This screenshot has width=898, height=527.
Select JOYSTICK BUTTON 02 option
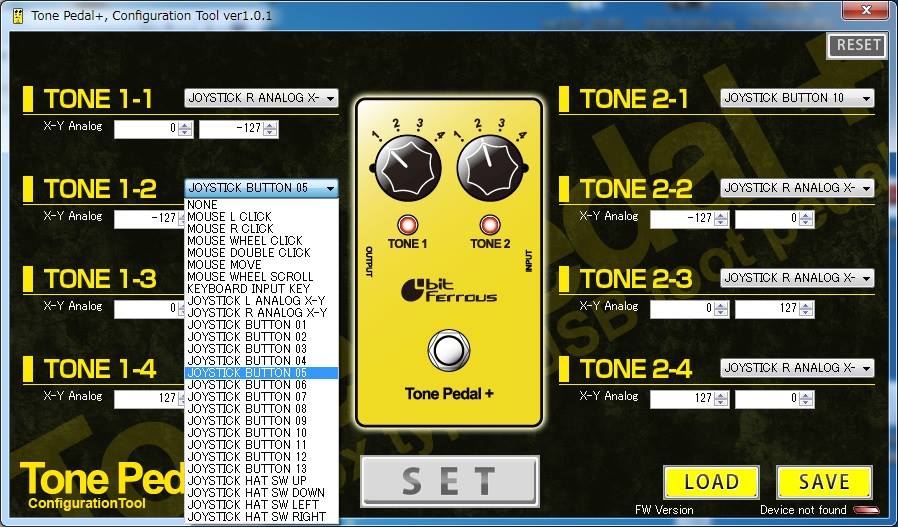pyautogui.click(x=261, y=337)
